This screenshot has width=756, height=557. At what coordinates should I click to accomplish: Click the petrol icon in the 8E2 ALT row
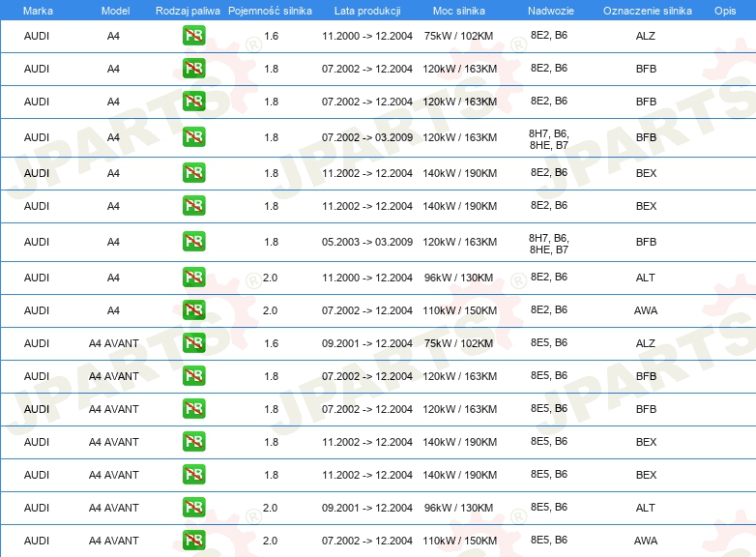click(x=193, y=277)
